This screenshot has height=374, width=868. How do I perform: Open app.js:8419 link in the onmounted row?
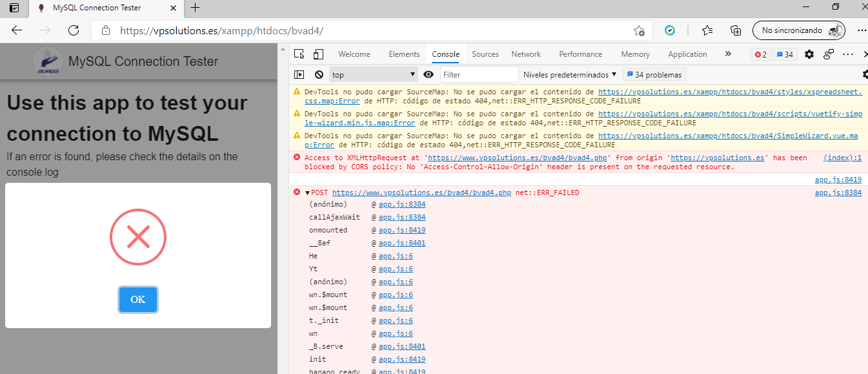point(402,230)
